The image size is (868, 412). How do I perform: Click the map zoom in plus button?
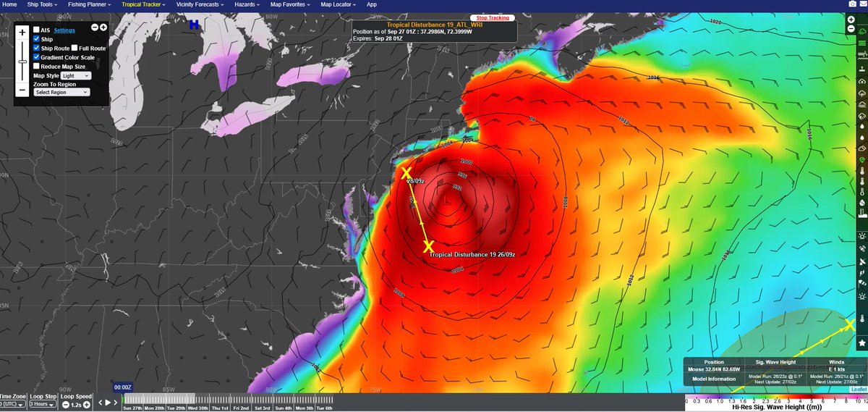23,33
